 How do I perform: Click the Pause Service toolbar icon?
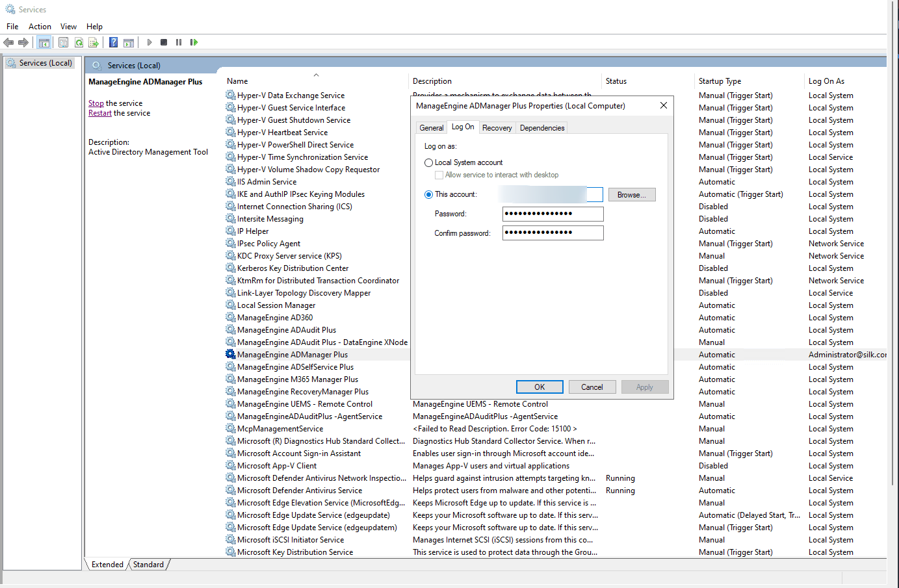click(179, 42)
